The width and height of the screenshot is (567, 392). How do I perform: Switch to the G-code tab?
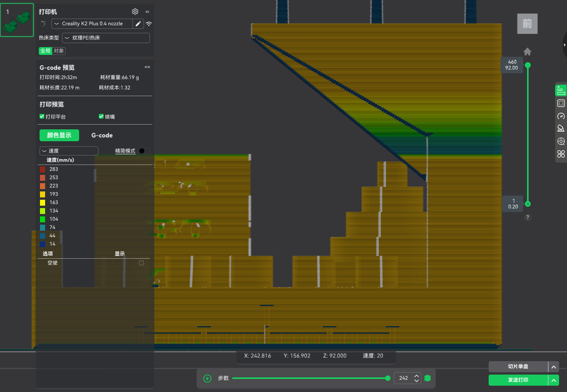pos(102,136)
